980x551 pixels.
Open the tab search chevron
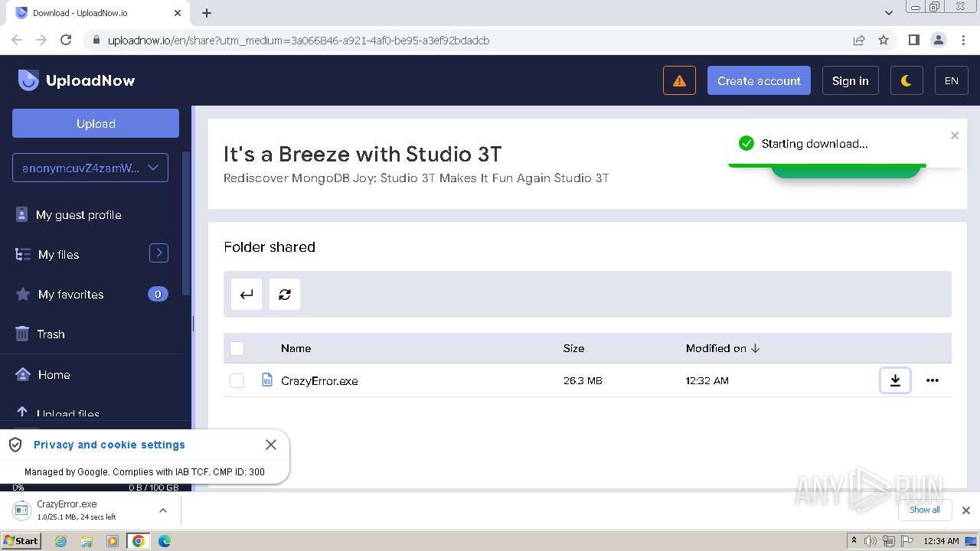click(888, 12)
